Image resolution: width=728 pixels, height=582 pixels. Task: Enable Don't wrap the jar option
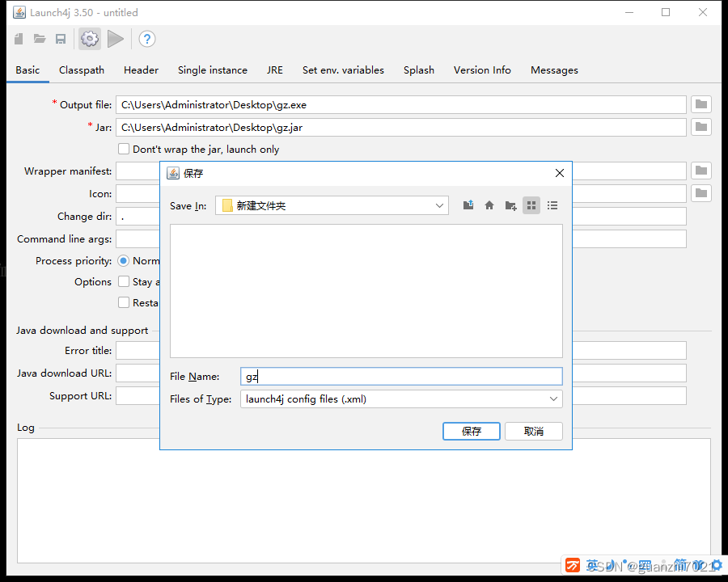(124, 149)
